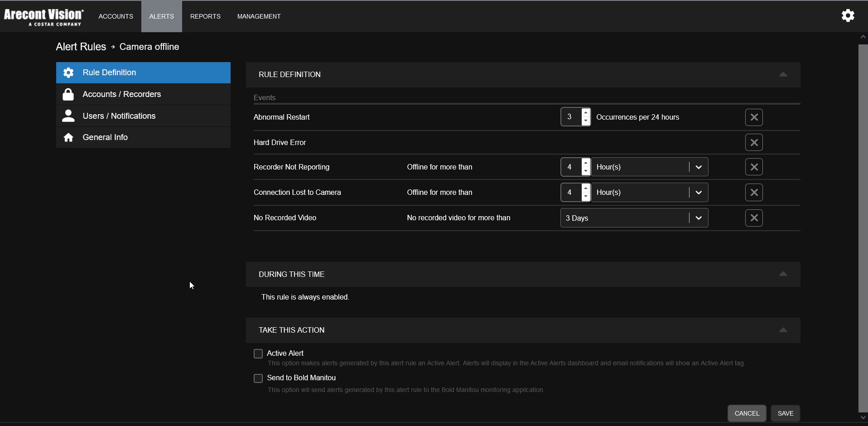Image resolution: width=868 pixels, height=426 pixels.
Task: Collapse the During This Time section
Action: click(x=783, y=274)
